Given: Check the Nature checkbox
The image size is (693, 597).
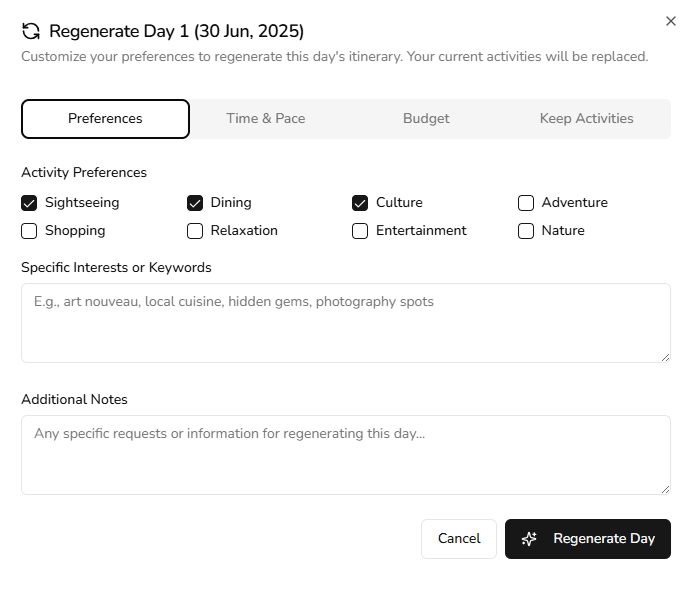Looking at the screenshot, I should click(x=526, y=231).
